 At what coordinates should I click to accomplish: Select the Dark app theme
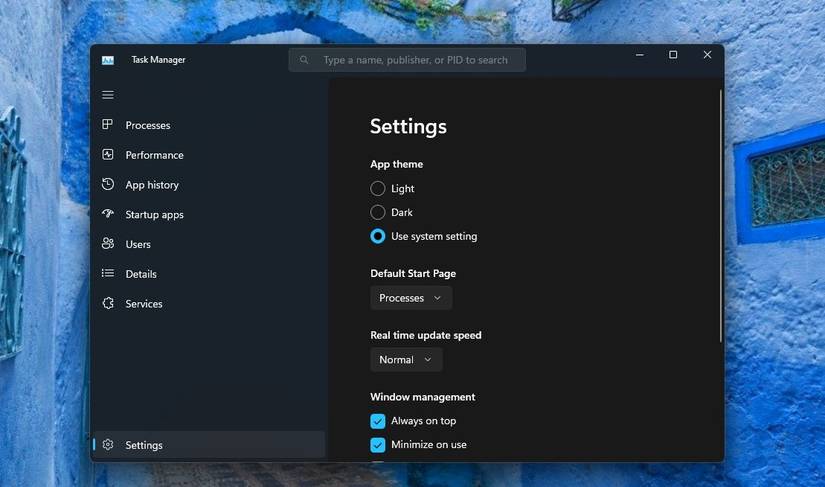pos(378,212)
